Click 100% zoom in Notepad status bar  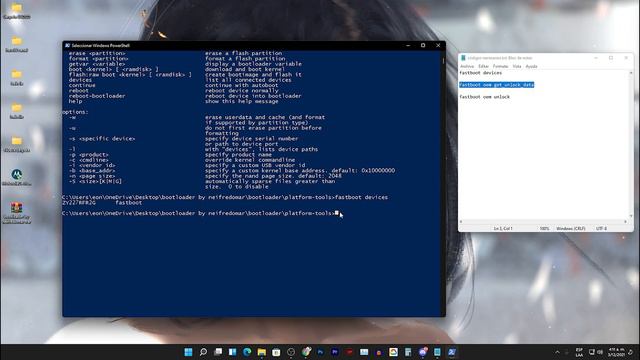[544, 229]
